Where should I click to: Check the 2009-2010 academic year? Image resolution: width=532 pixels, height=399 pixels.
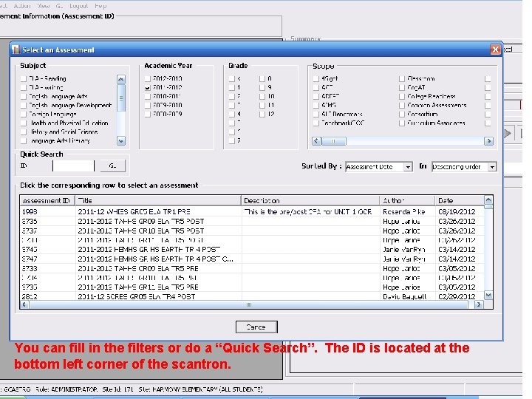pos(148,105)
